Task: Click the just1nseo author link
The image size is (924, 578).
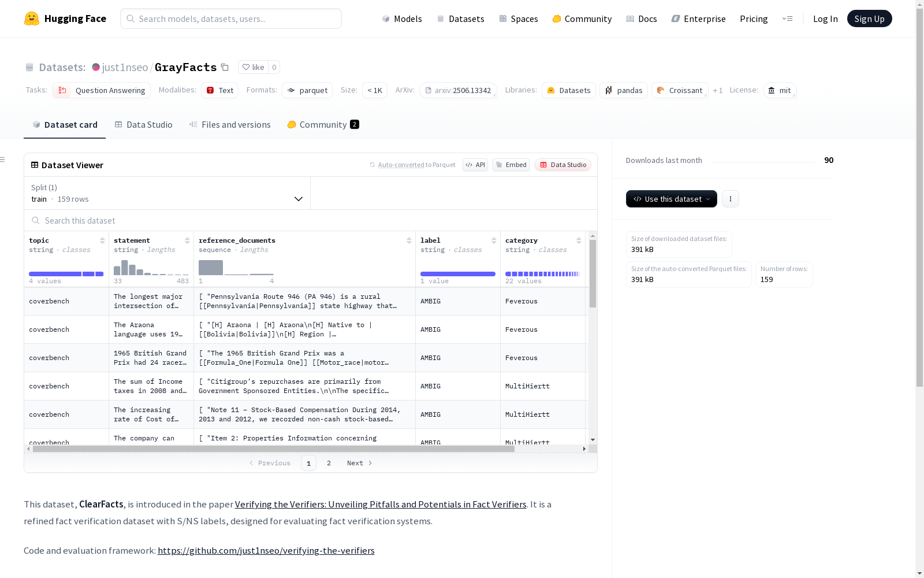Action: pos(125,67)
